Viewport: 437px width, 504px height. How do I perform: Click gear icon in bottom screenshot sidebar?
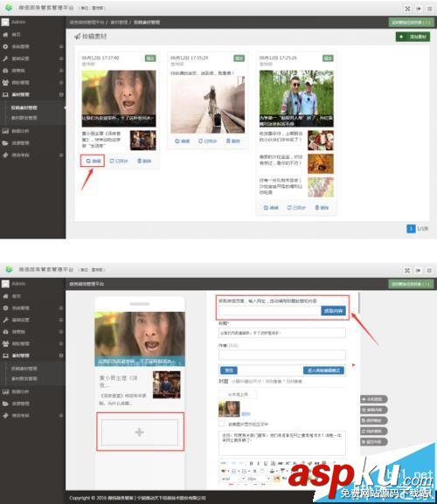5,308
